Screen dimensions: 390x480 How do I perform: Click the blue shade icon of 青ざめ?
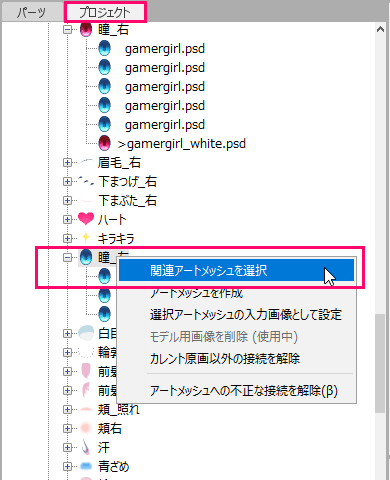coord(86,466)
